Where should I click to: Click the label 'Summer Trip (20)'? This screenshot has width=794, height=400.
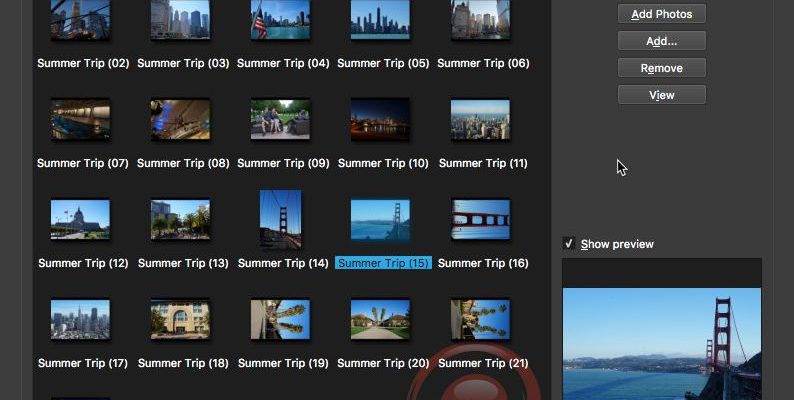click(x=383, y=363)
